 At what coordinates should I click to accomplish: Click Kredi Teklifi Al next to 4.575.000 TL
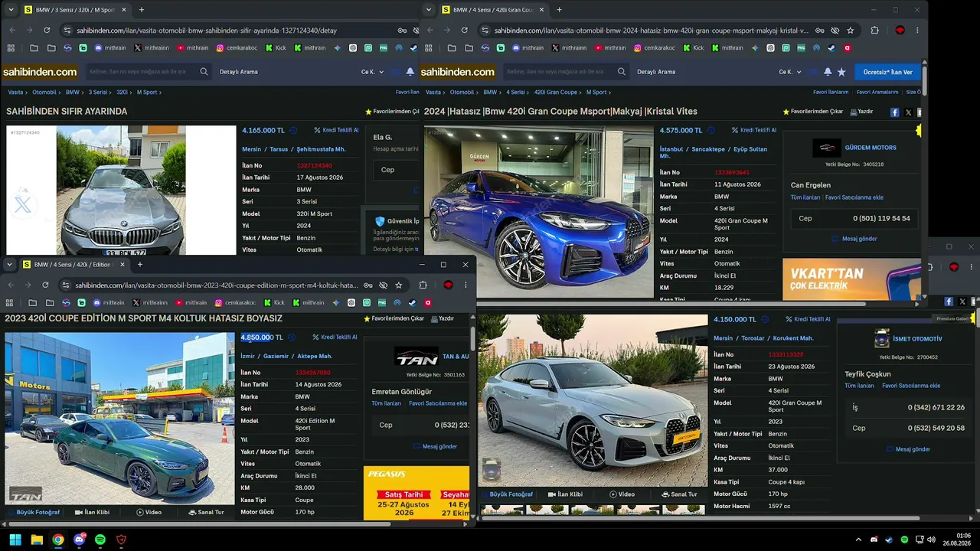[754, 130]
